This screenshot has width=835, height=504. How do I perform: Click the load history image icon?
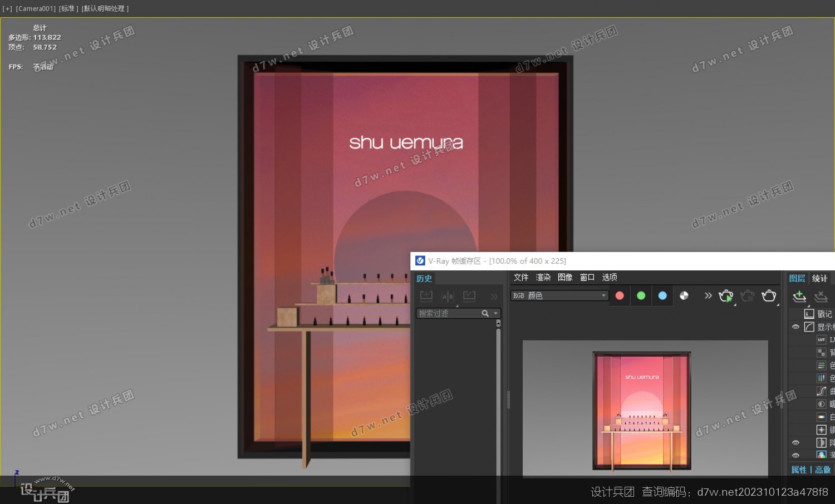(469, 297)
